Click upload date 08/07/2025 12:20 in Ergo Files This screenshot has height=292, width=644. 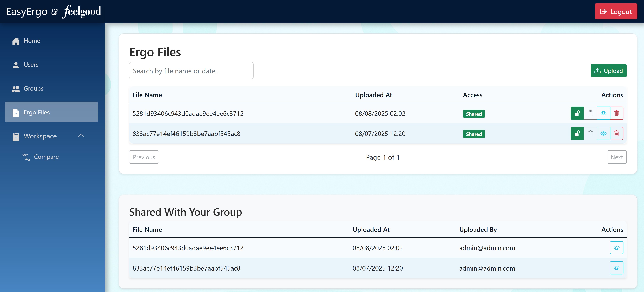click(x=380, y=134)
